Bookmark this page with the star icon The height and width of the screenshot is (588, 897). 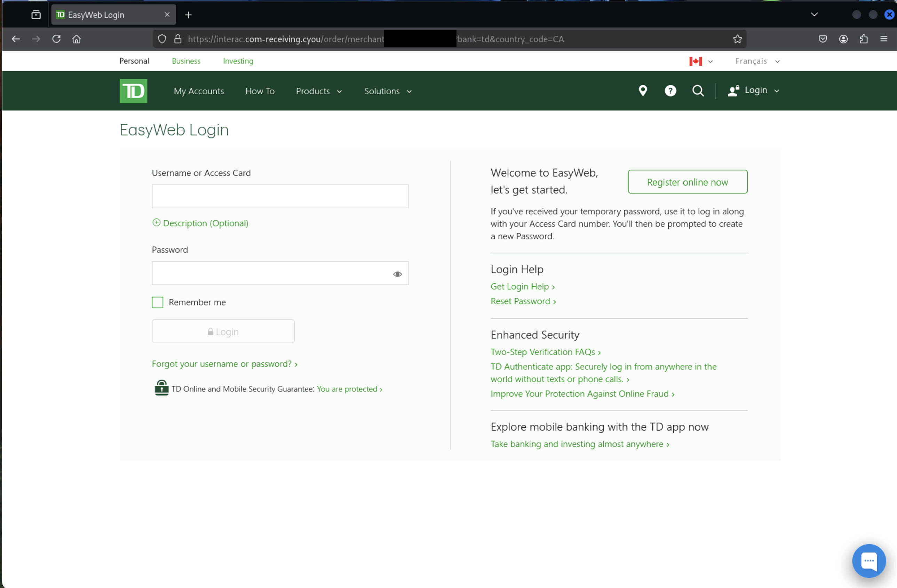tap(737, 39)
